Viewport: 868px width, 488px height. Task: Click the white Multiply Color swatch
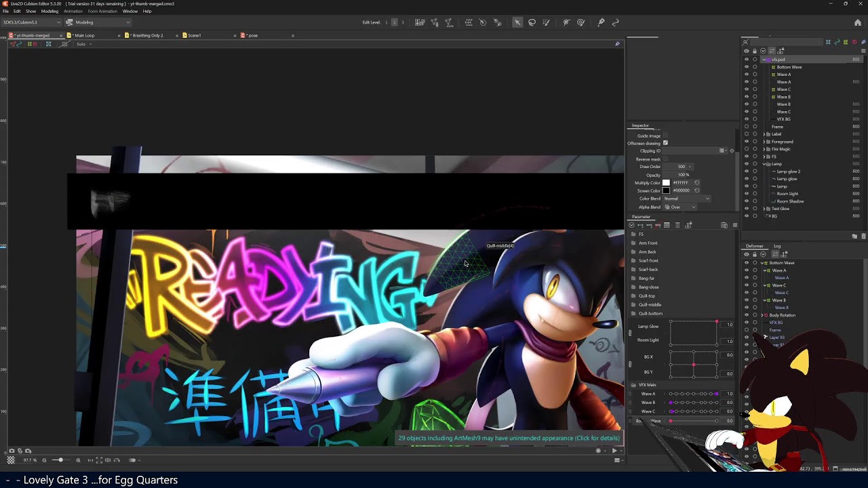tap(666, 182)
